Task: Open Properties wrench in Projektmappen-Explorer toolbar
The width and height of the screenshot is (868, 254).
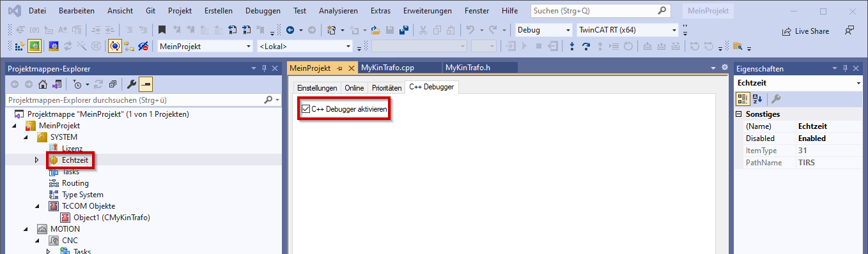Action: tap(132, 84)
